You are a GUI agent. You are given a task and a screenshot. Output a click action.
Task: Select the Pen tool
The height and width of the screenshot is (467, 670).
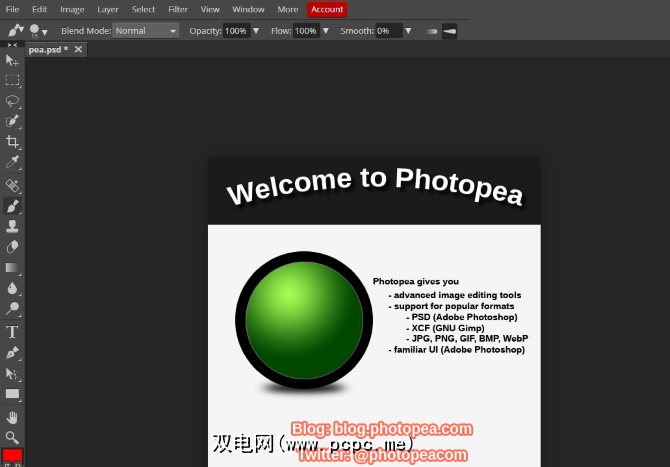(12, 352)
